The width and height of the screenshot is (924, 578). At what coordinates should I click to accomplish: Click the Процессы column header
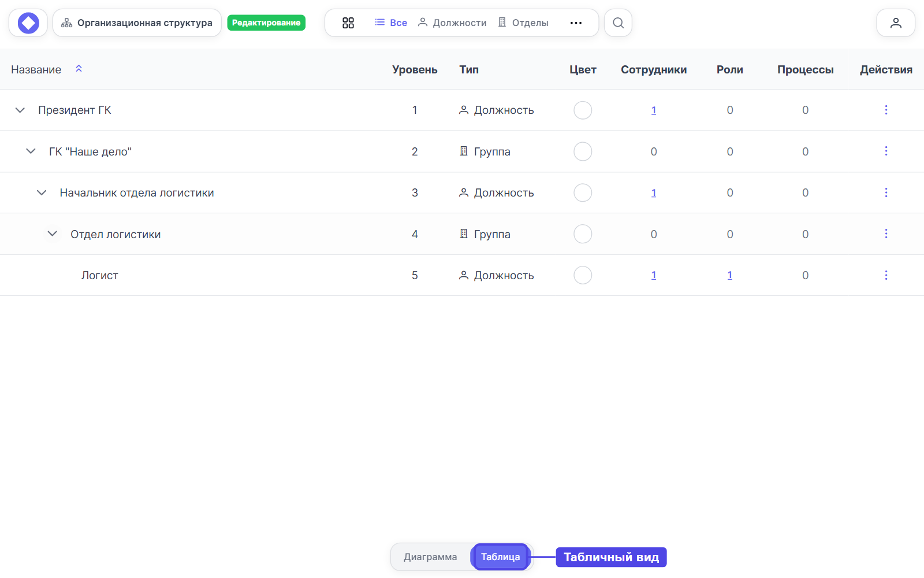point(806,70)
